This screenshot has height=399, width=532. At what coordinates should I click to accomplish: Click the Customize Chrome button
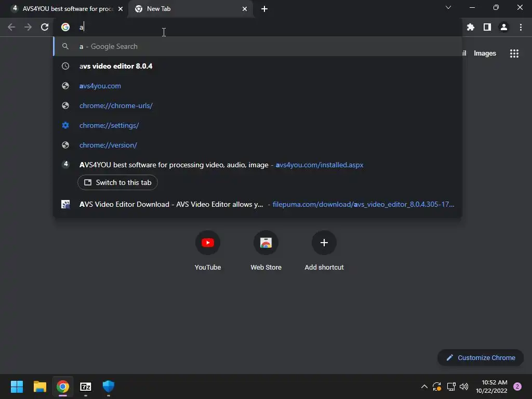point(481,357)
